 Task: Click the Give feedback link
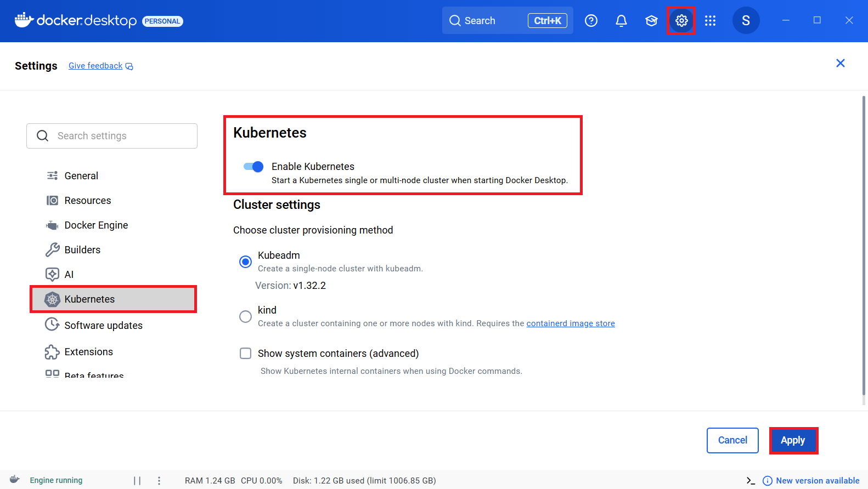pos(95,66)
